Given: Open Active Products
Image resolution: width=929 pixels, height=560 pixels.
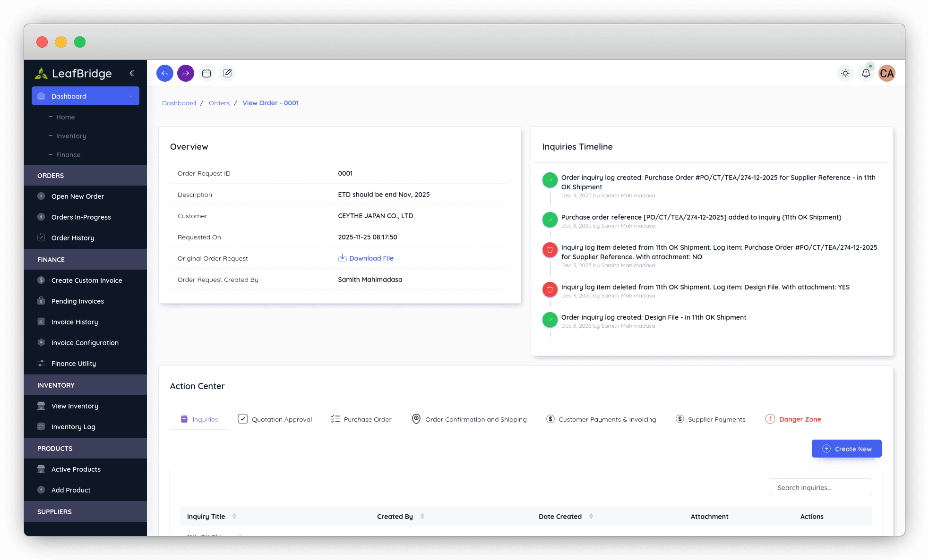Looking at the screenshot, I should click(76, 469).
